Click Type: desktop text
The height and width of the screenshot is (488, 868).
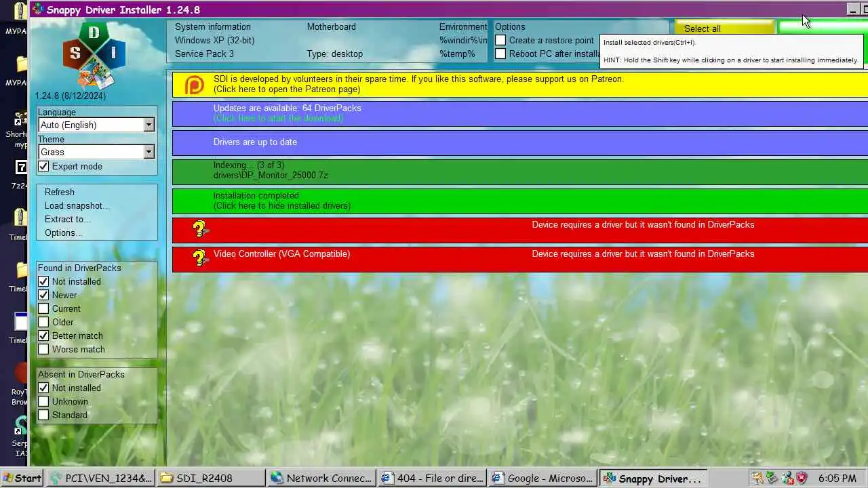(334, 54)
